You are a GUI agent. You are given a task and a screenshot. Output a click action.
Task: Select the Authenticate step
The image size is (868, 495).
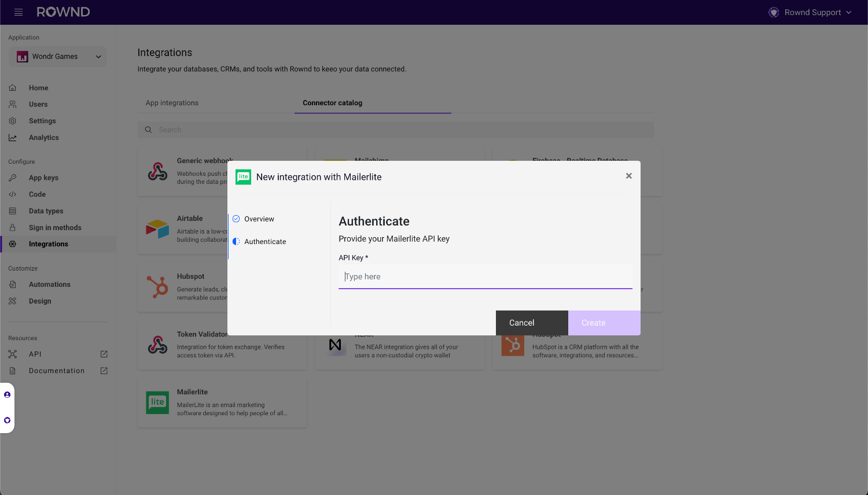pos(265,242)
